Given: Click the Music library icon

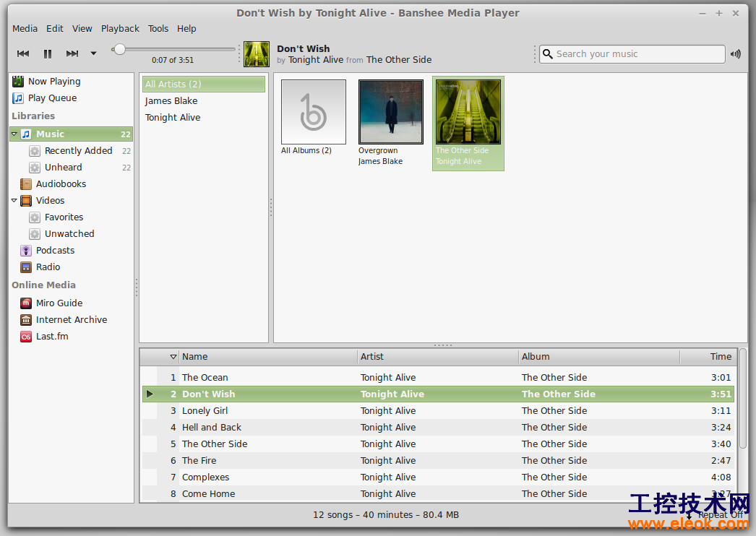Looking at the screenshot, I should pos(26,134).
